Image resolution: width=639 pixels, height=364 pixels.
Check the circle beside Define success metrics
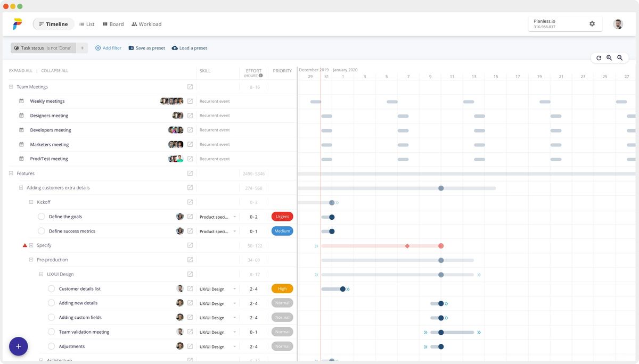pyautogui.click(x=41, y=231)
